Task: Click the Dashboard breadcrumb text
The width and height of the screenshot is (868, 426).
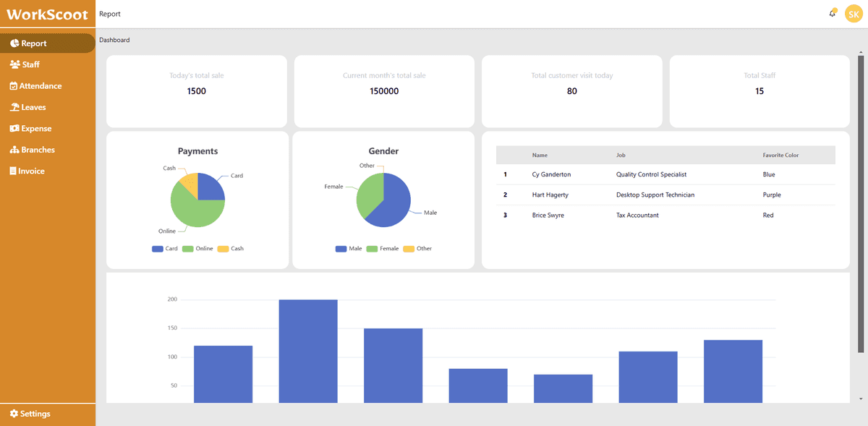Action: tap(114, 40)
